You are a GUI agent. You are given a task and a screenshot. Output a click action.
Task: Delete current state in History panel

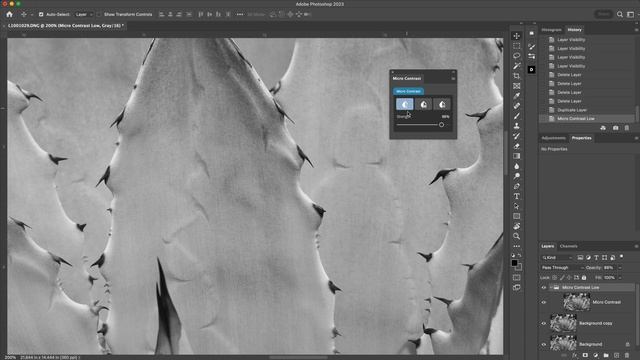[627, 128]
